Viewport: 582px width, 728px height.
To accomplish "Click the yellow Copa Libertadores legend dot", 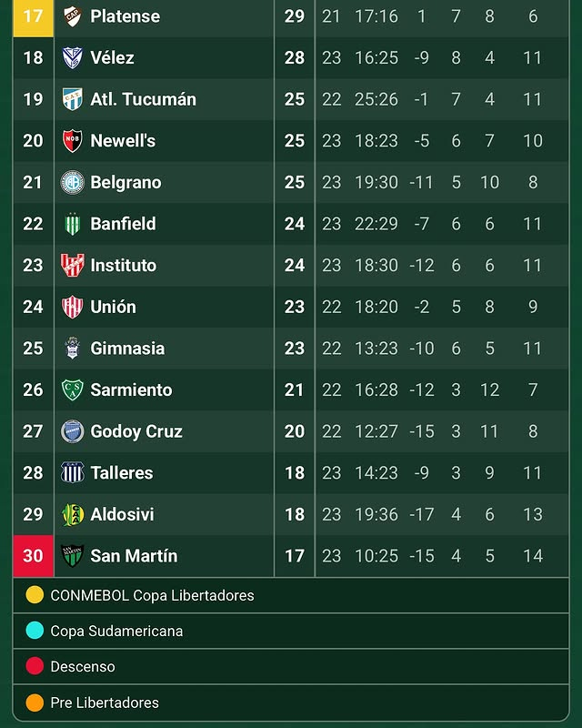I will click(x=35, y=595).
